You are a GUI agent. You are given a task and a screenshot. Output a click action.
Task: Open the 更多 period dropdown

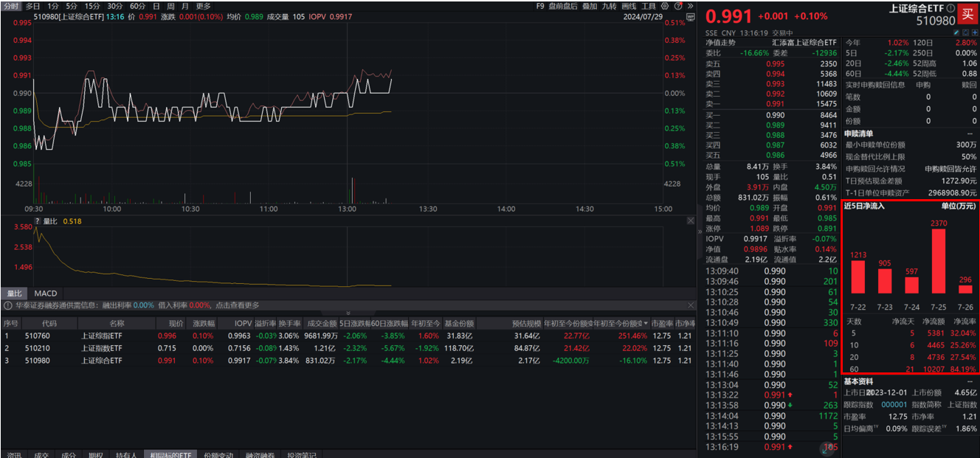[204, 6]
